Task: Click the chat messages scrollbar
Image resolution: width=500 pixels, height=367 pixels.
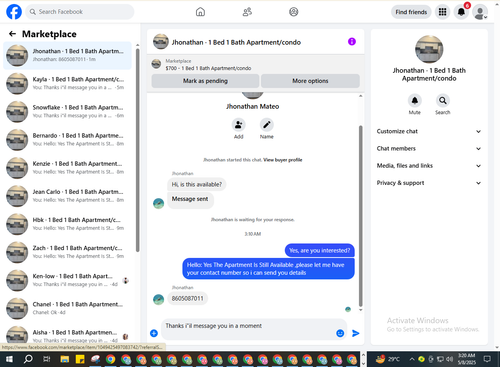Action: 360,216
